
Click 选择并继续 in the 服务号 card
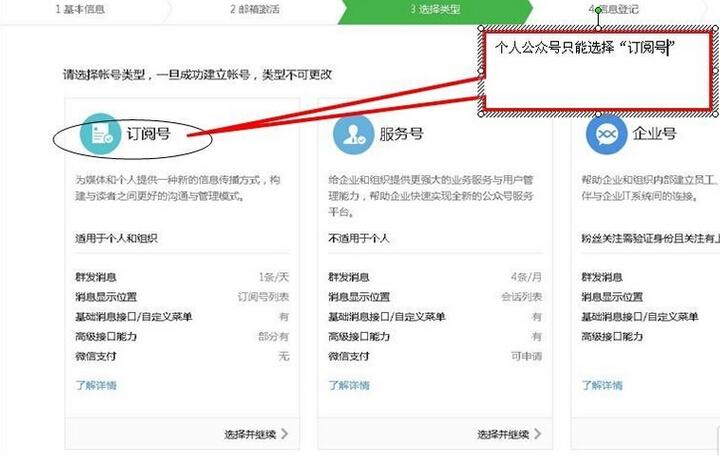pos(509,434)
